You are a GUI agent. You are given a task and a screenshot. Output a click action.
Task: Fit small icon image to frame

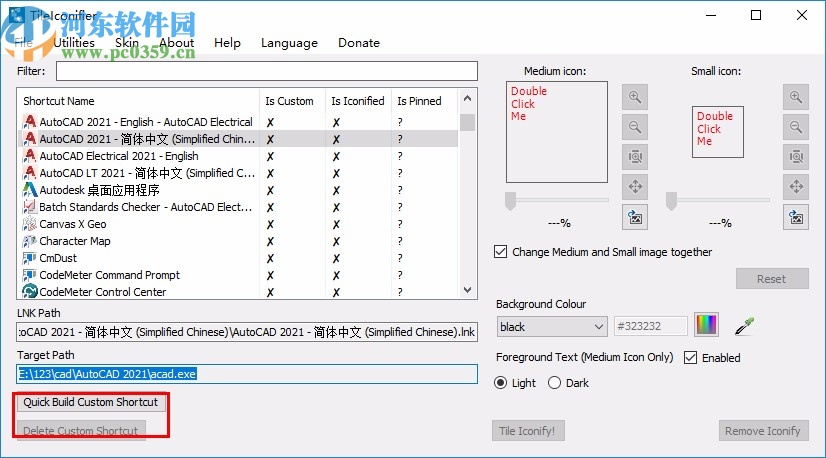tap(795, 157)
